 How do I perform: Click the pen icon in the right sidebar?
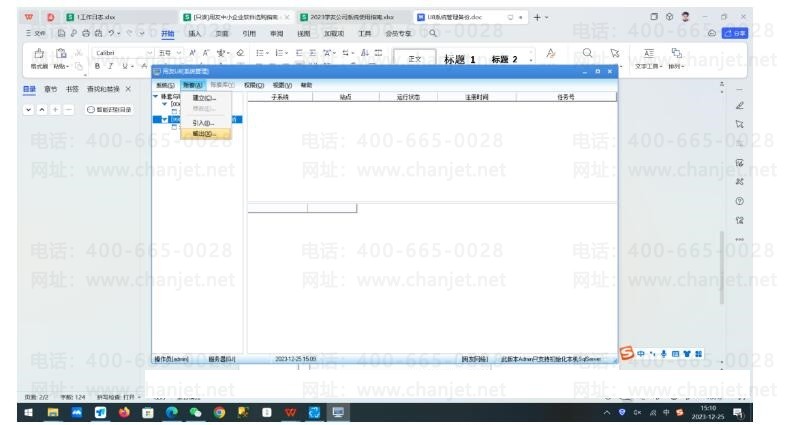(739, 106)
